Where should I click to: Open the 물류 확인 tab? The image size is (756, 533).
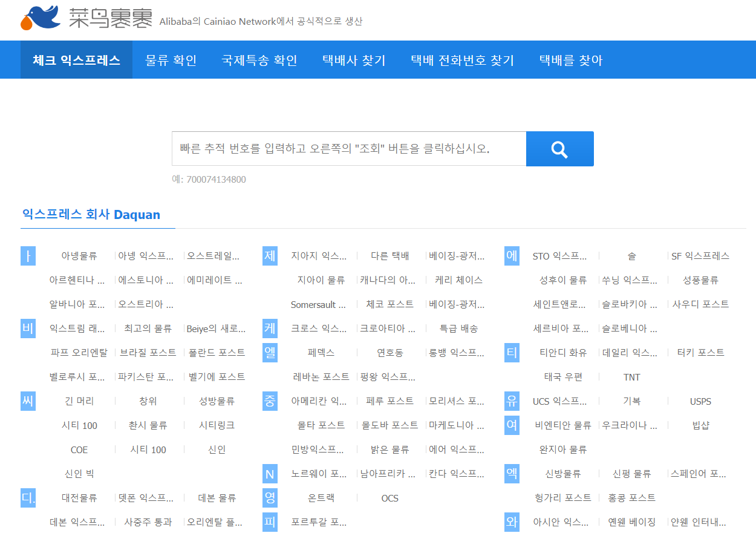point(171,60)
